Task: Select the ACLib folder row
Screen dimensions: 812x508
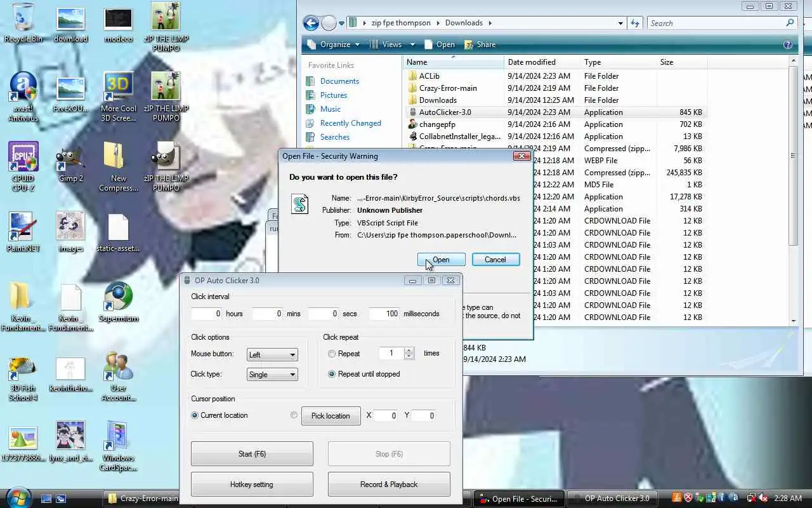Action: pos(555,76)
